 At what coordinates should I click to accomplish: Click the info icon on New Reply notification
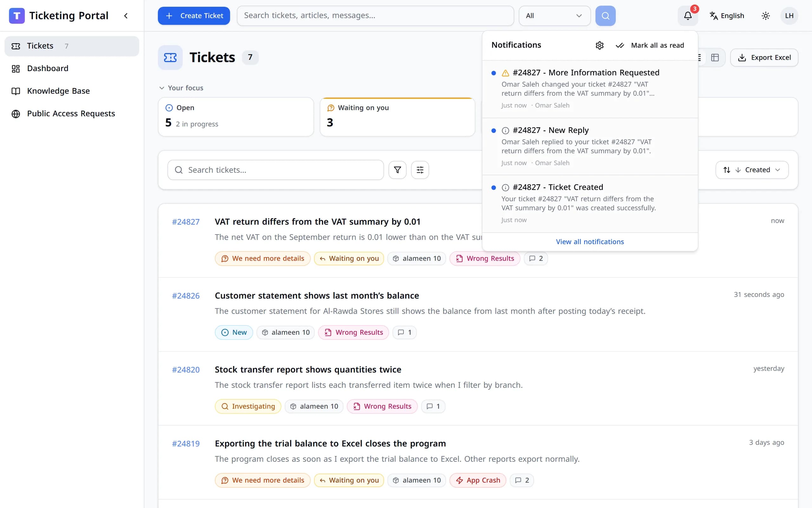(505, 130)
